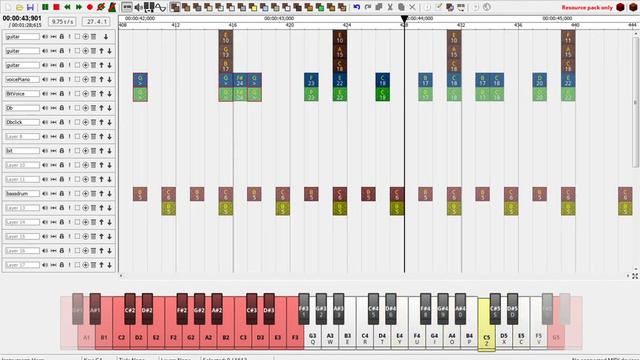Viewport: 640px width, 360px height.
Task: Click the Resource pack only label
Action: click(587, 7)
